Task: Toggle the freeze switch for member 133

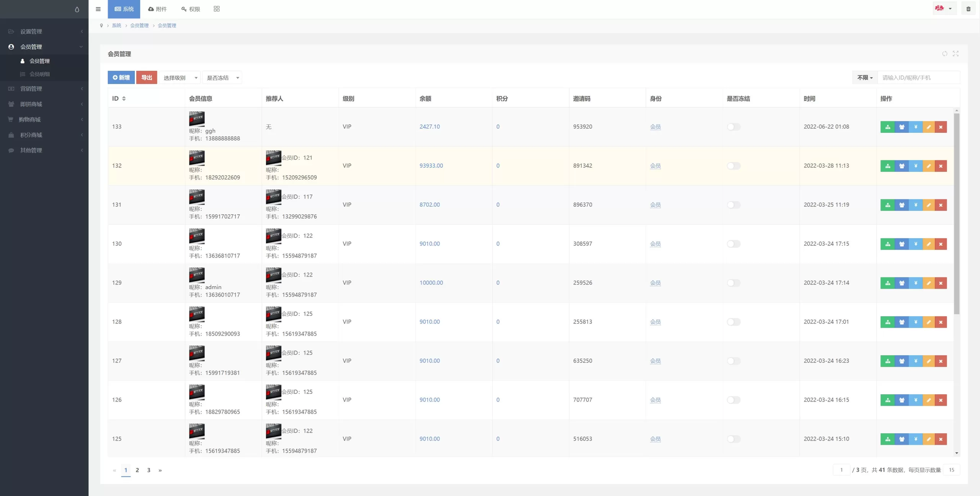Action: pos(733,127)
